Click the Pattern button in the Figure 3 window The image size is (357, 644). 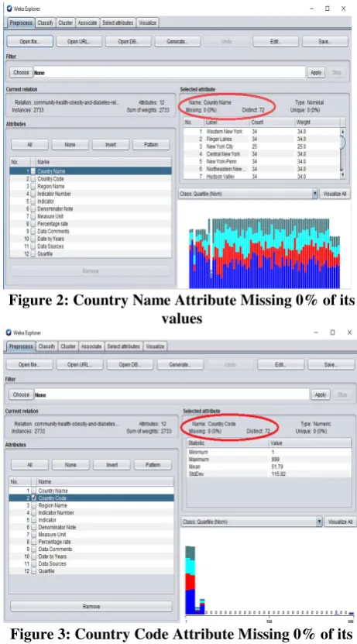[x=153, y=465]
